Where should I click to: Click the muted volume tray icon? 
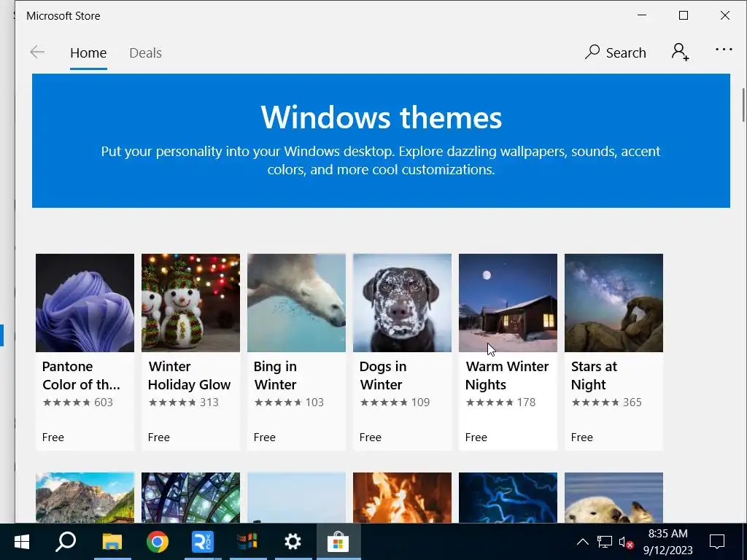click(x=626, y=542)
